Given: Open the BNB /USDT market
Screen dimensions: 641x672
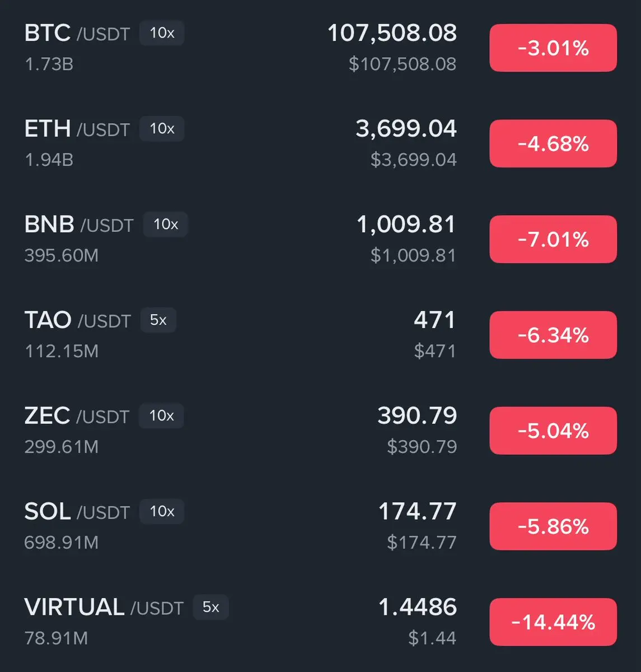Looking at the screenshot, I should (x=320, y=239).
